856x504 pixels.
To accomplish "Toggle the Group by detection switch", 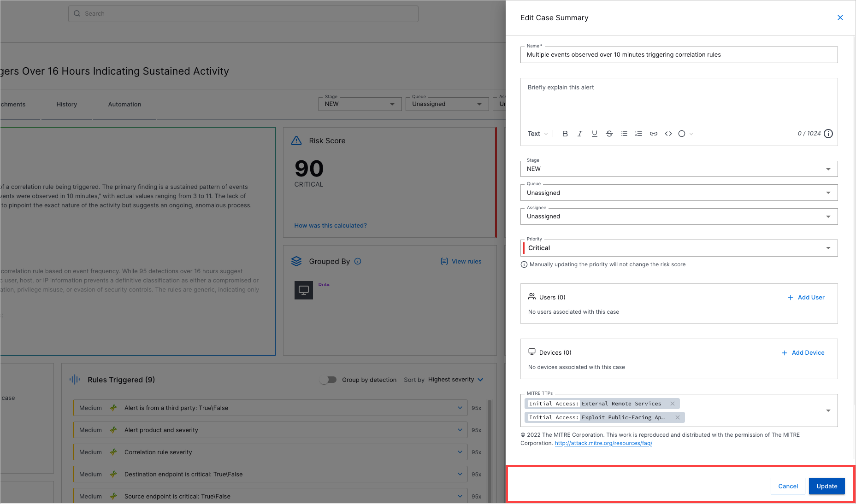I will pos(328,380).
